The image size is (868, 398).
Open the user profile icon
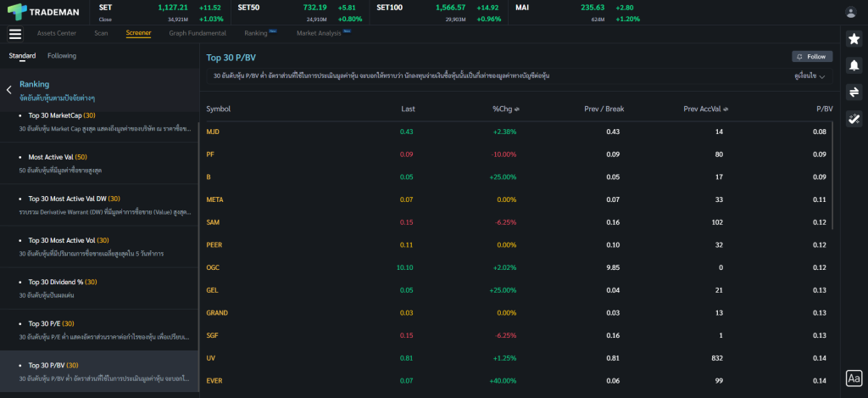tap(851, 12)
